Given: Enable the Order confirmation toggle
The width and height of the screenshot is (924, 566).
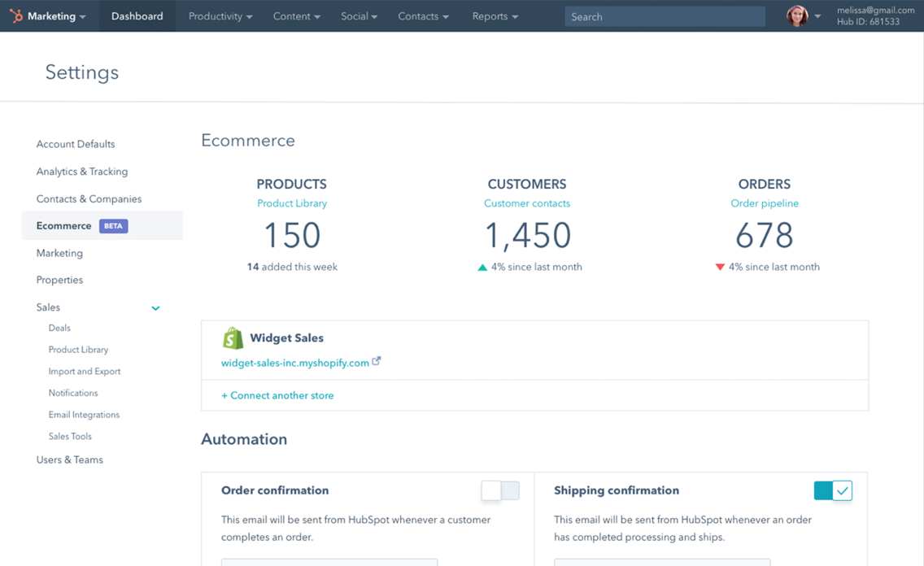Looking at the screenshot, I should tap(499, 490).
